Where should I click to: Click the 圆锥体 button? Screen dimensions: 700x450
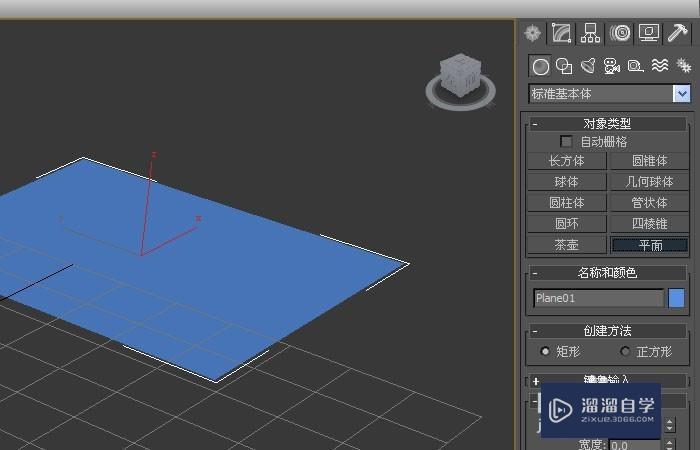[x=650, y=161]
